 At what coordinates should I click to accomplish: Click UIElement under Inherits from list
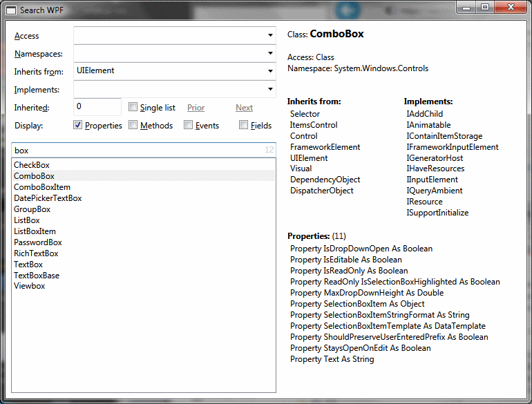[309, 158]
